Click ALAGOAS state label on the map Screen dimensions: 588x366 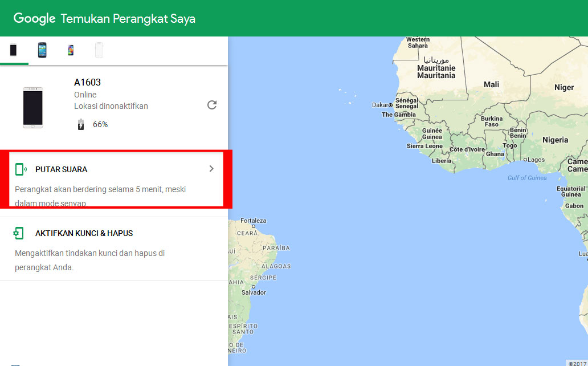276,267
